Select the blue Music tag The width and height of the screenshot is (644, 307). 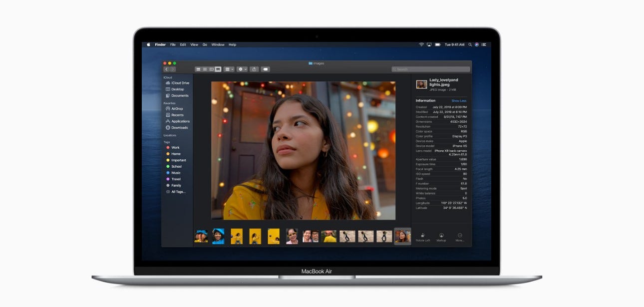174,173
